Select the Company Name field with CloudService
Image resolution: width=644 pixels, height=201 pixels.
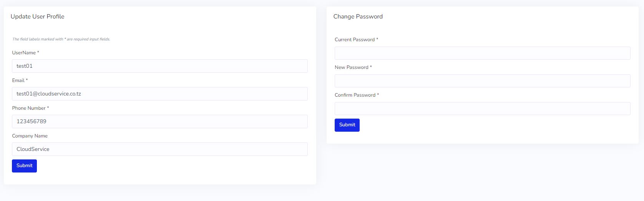[x=159, y=149]
